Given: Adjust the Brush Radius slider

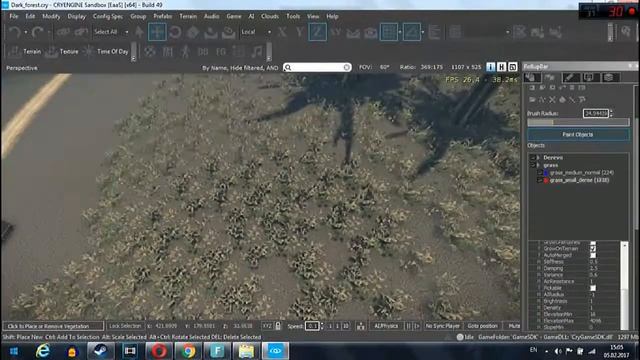Looking at the screenshot, I should (578, 122).
